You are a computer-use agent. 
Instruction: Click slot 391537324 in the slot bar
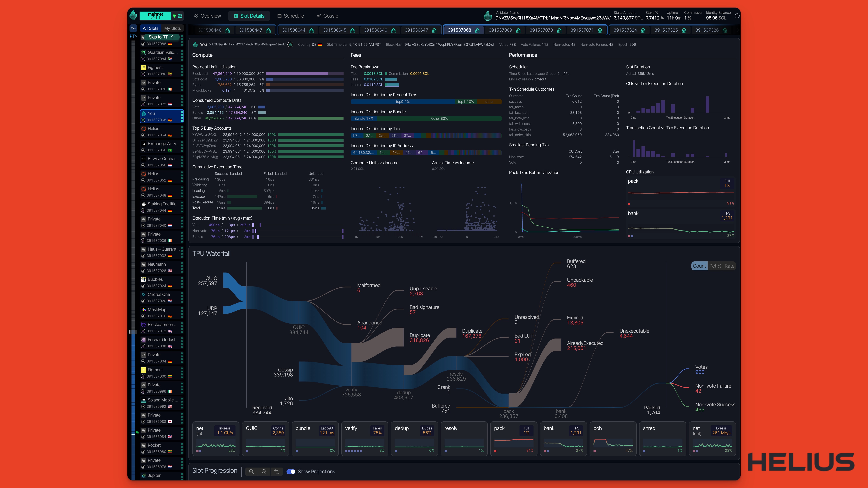pyautogui.click(x=625, y=30)
